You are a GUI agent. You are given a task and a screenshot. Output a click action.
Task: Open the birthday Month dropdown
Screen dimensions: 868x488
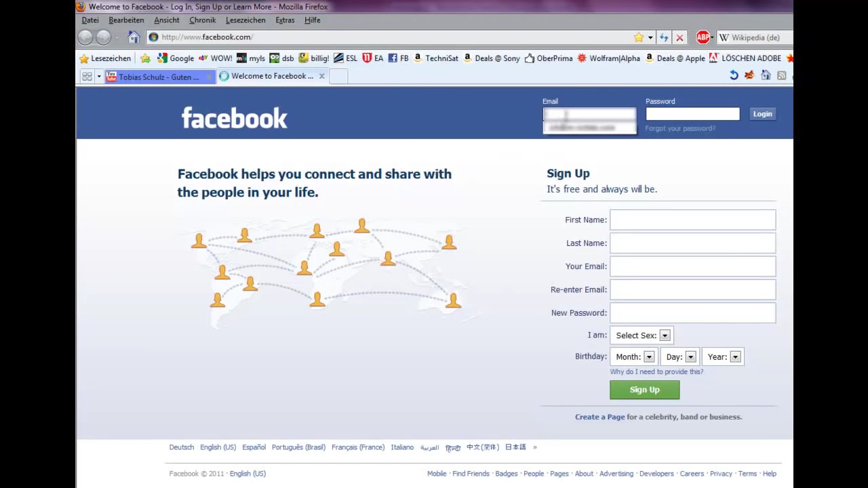pos(633,357)
